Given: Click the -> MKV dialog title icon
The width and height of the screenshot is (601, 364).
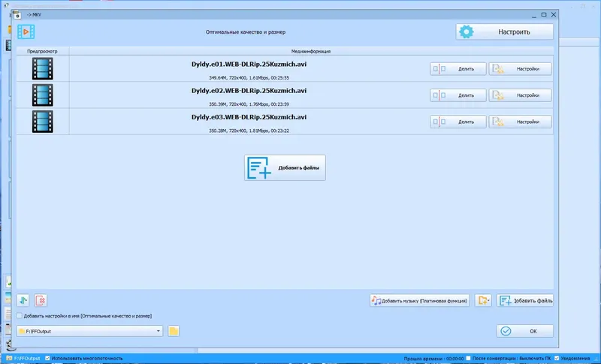Looking at the screenshot, I should click(x=17, y=15).
